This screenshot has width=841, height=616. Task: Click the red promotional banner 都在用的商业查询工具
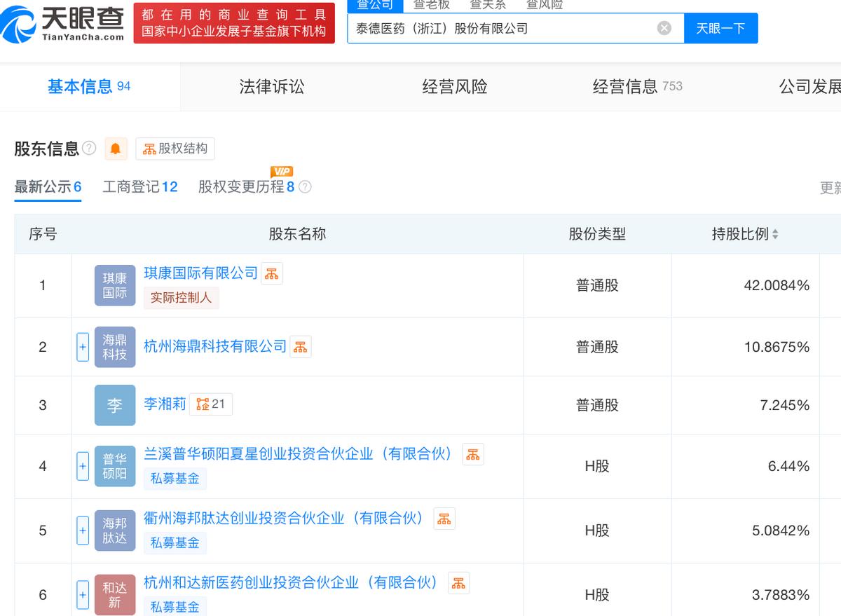(234, 23)
